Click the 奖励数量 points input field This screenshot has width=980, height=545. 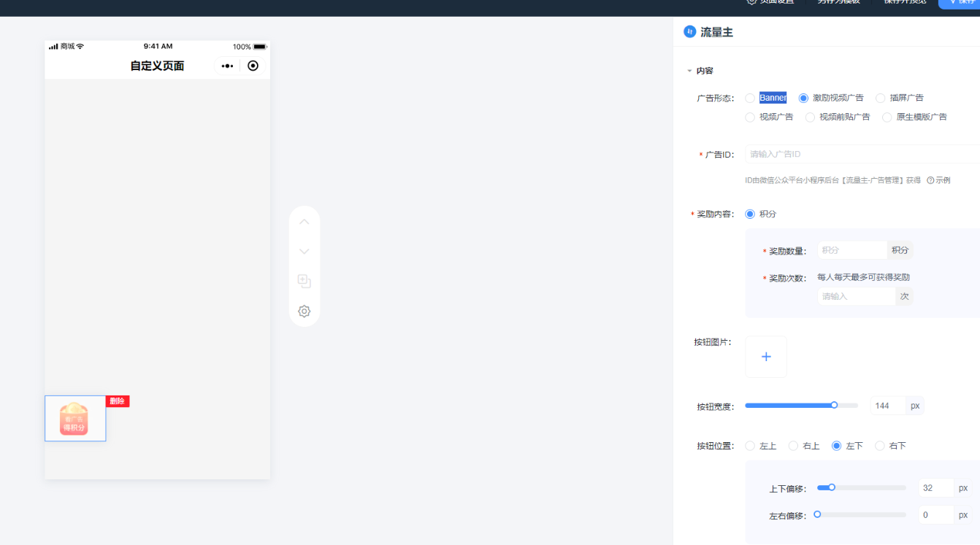tap(851, 250)
